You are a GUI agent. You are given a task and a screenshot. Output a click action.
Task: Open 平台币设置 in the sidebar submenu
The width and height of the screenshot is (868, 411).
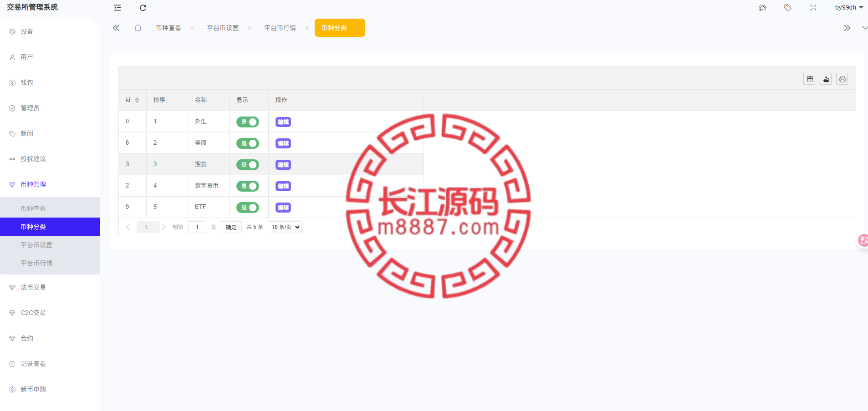[50, 245]
